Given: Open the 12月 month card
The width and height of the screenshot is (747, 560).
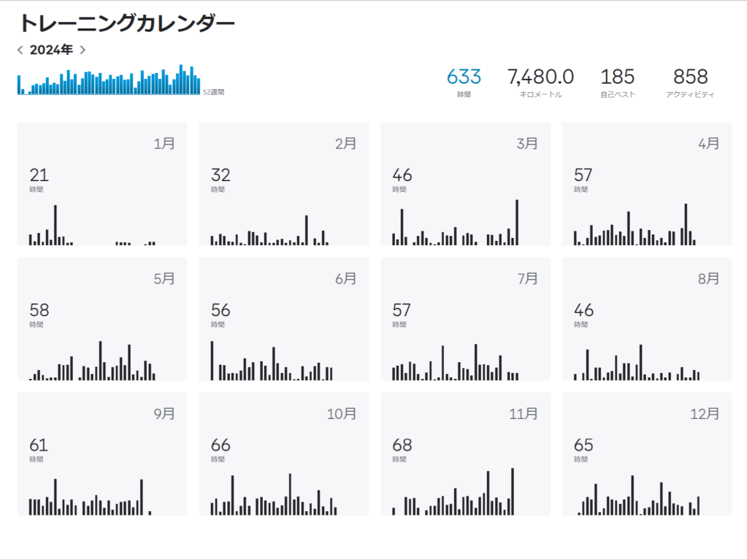Looking at the screenshot, I should click(x=646, y=455).
